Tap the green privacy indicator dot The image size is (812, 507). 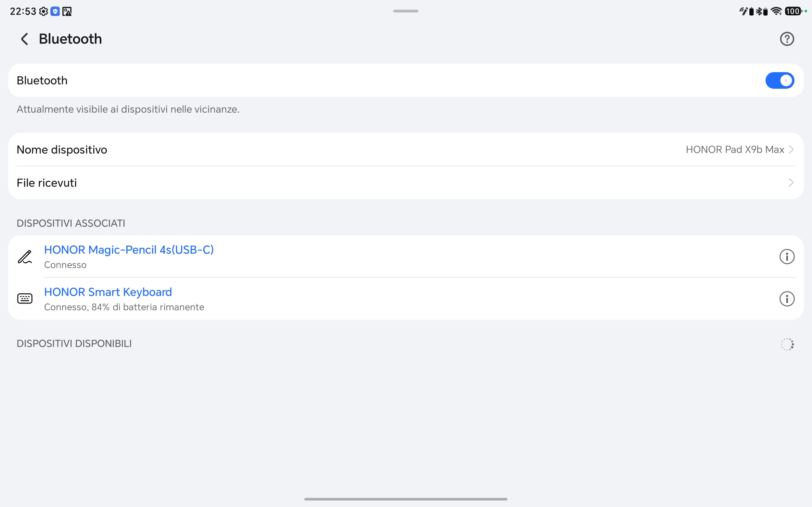pos(806,11)
